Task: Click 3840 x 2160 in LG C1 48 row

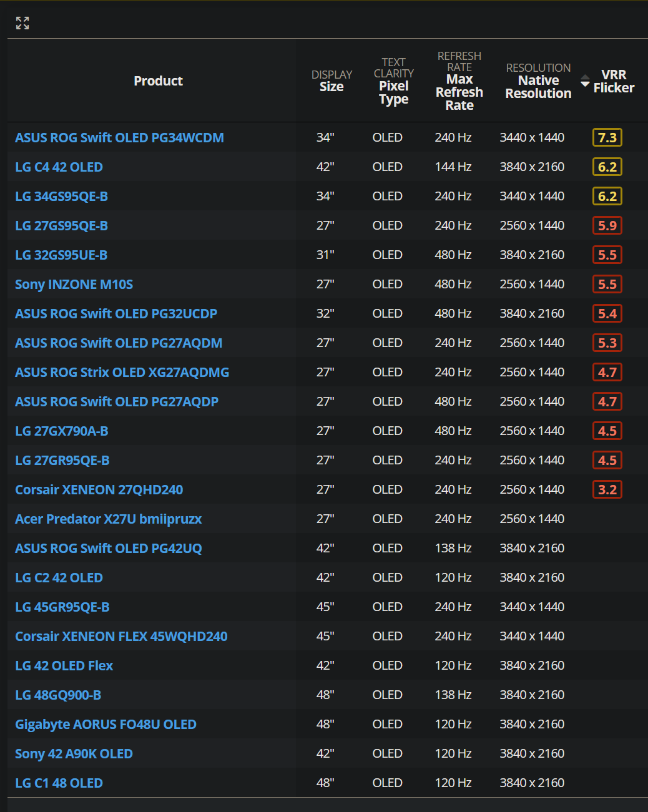Action: click(x=532, y=783)
